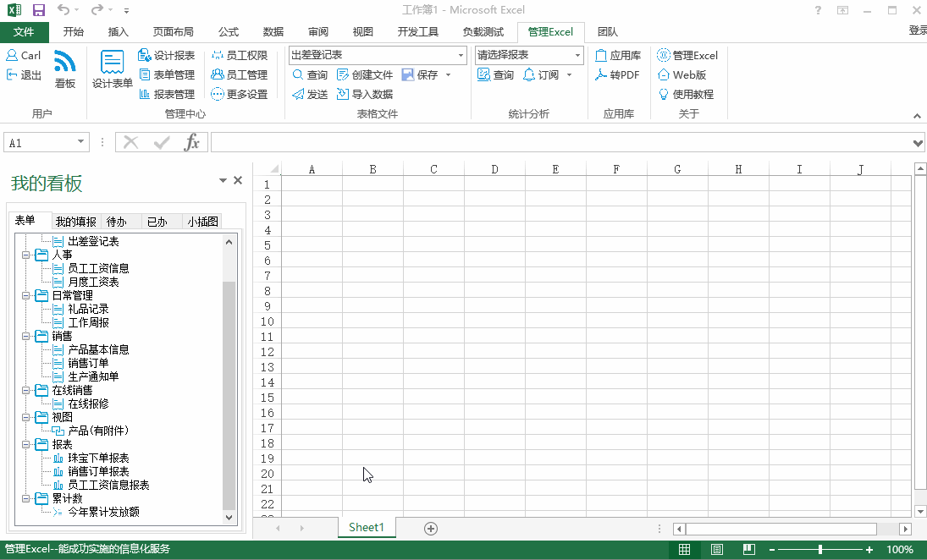Viewport: 927px width, 560px height.
Task: Open 报表管理 in the ribbon
Action: pos(166,95)
